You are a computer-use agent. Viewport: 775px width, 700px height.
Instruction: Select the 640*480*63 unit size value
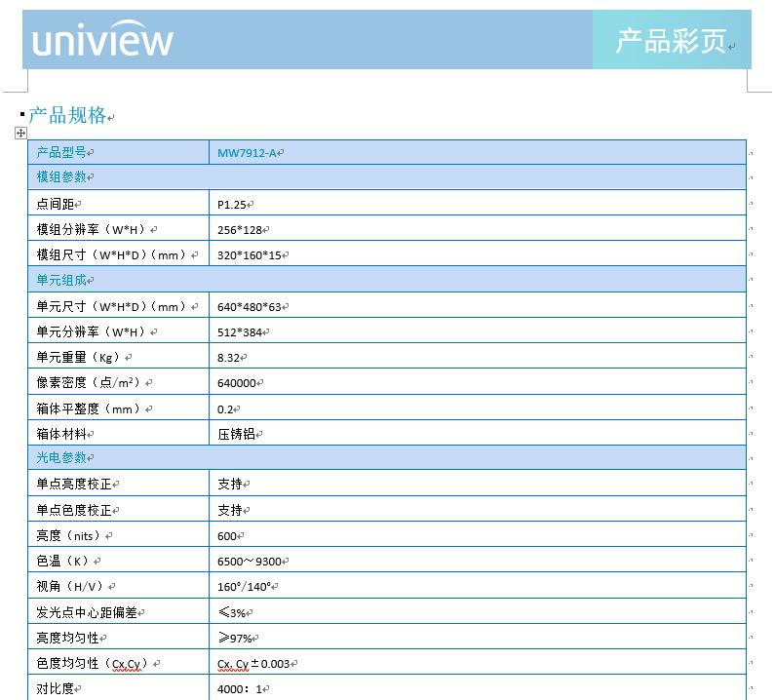tap(250, 306)
